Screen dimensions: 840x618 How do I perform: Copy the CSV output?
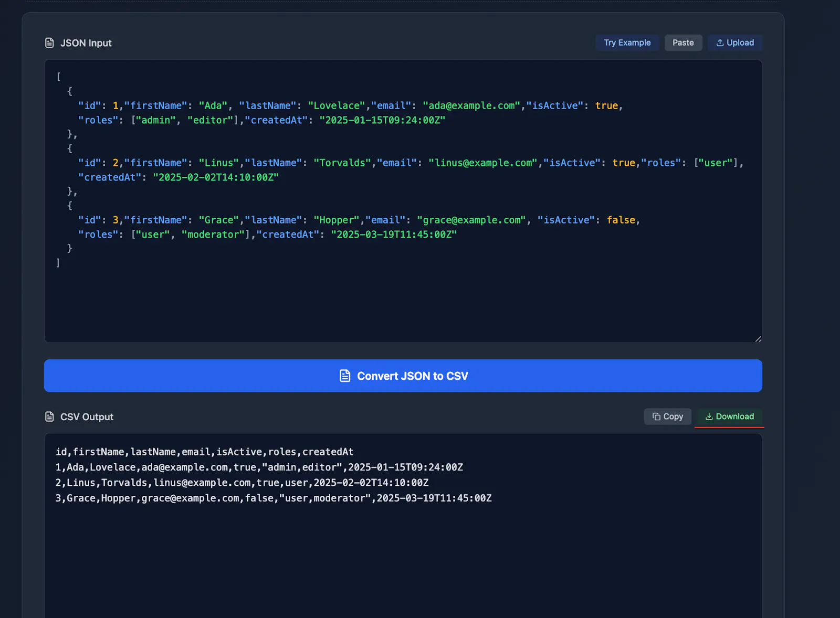point(668,417)
